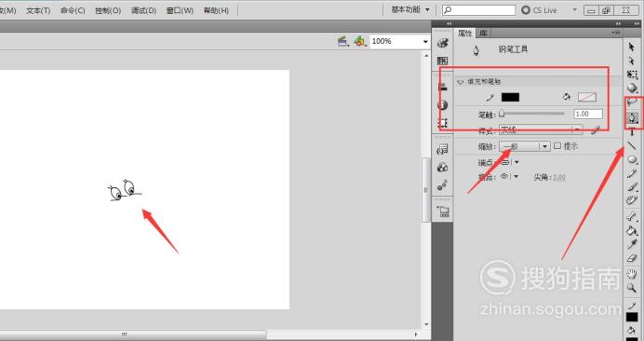This screenshot has width=644, height=341.
Task: Open the 基本功能 workspace dropdown
Action: [x=409, y=10]
